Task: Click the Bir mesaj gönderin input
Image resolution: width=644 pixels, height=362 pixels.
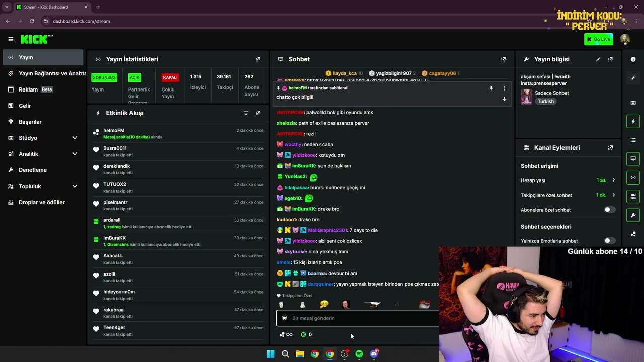Action: tap(358, 318)
